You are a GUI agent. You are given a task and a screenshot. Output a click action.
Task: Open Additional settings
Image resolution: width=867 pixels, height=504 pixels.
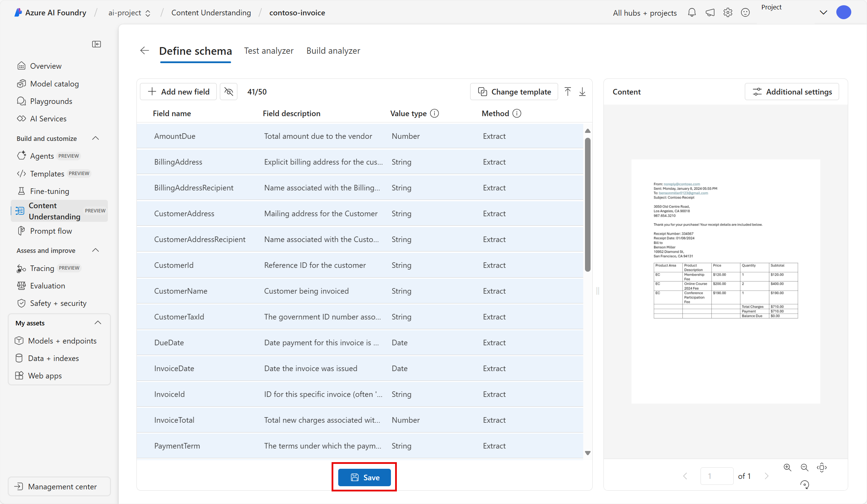click(x=792, y=92)
